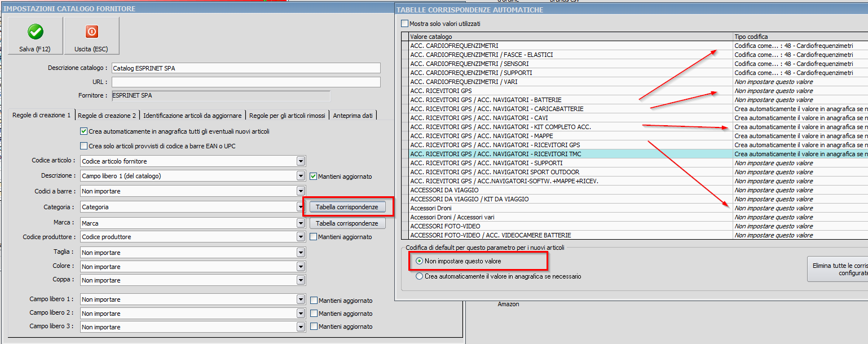
Task: Open 'Anteprima dati' tab
Action: (x=353, y=115)
